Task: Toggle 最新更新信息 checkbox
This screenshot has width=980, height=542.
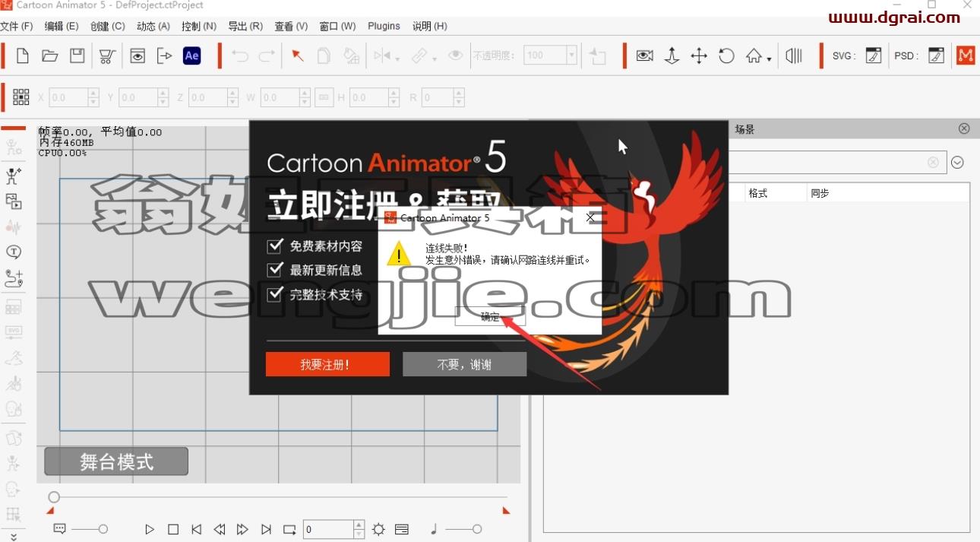Action: [275, 270]
